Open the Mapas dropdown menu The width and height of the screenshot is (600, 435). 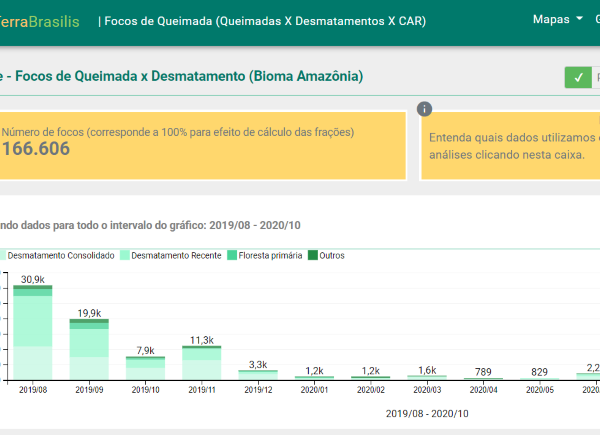tap(557, 19)
